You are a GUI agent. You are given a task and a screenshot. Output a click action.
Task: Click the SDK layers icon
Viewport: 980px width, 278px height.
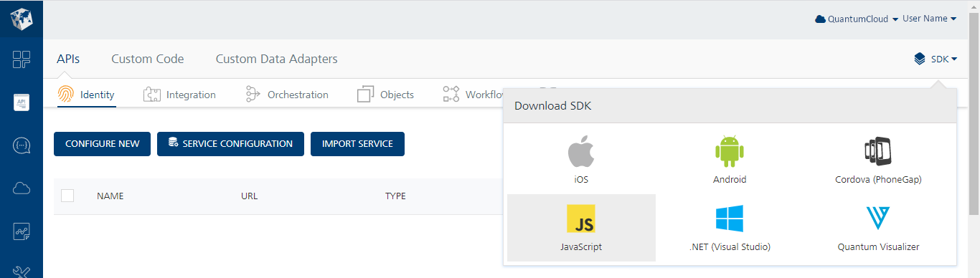[x=920, y=59]
